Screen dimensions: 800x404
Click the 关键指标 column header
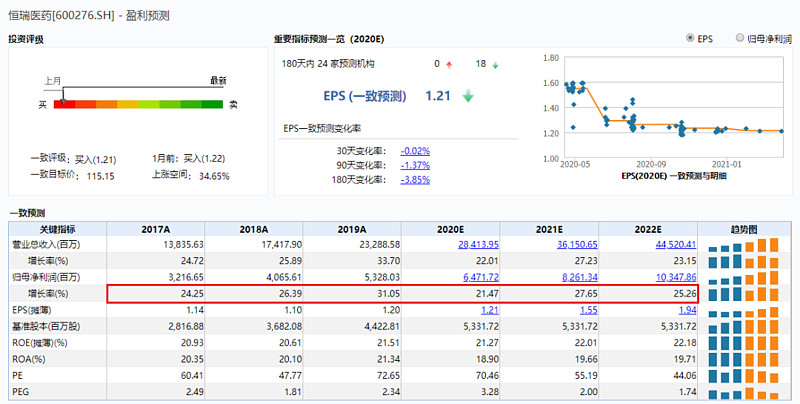point(58,229)
